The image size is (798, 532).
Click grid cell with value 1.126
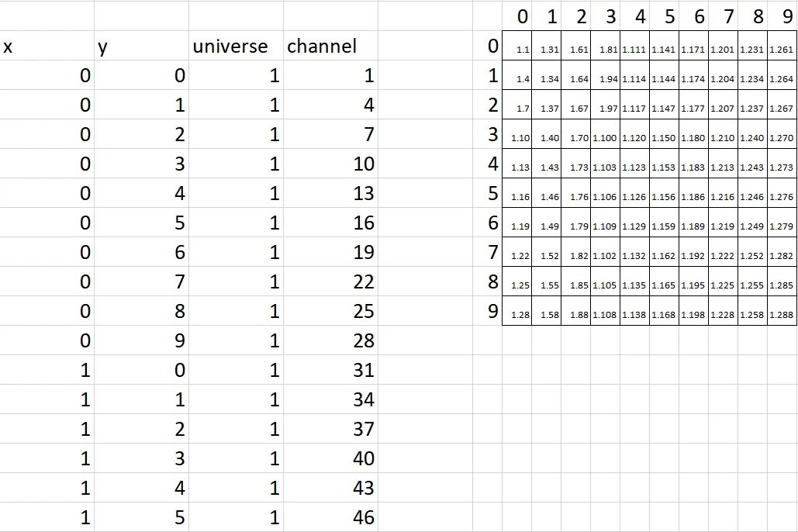(634, 197)
